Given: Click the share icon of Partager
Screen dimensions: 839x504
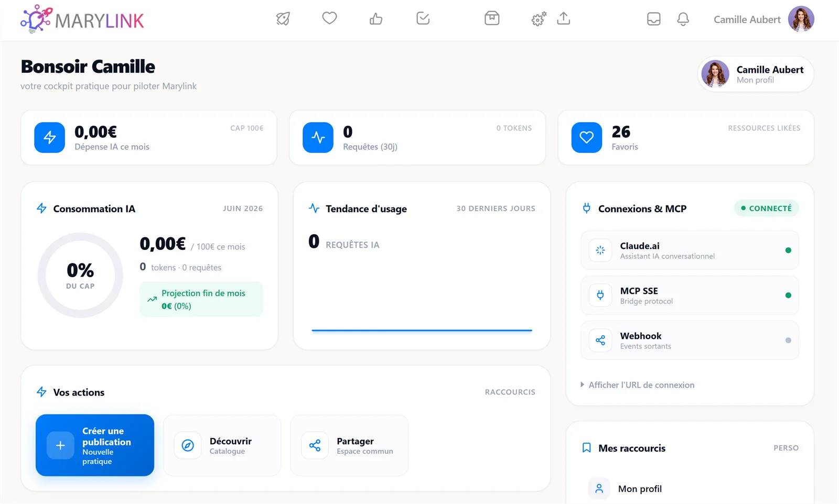Looking at the screenshot, I should pos(315,445).
